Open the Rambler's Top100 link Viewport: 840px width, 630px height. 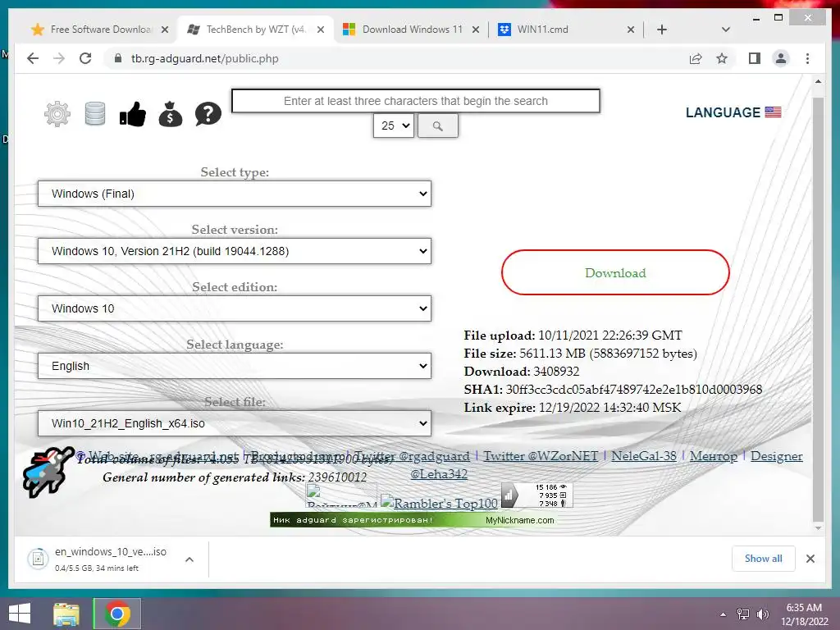440,503
